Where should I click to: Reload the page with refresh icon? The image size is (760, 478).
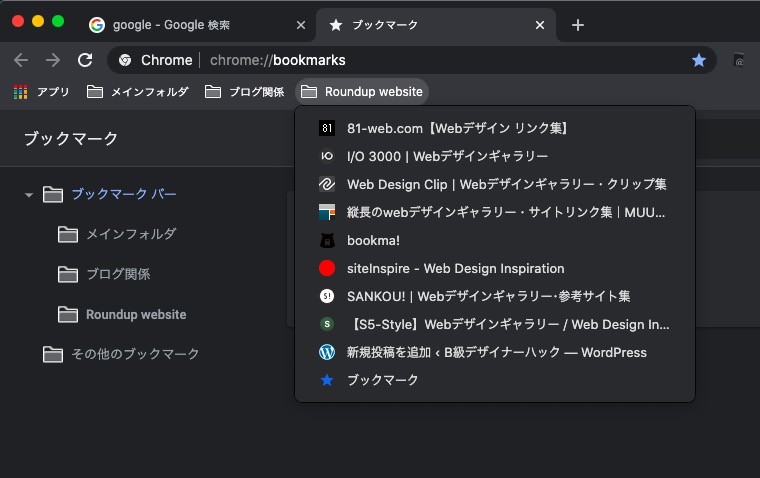pyautogui.click(x=85, y=60)
